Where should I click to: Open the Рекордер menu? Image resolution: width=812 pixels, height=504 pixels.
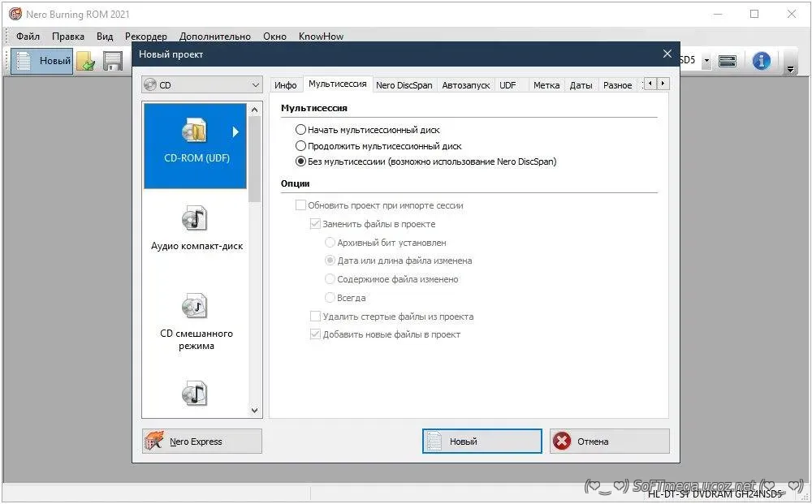(x=146, y=37)
